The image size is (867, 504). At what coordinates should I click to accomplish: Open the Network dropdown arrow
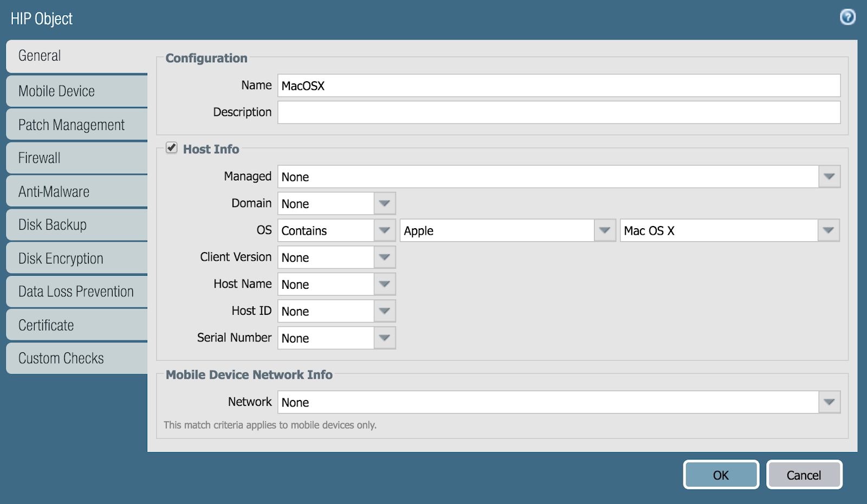(829, 402)
